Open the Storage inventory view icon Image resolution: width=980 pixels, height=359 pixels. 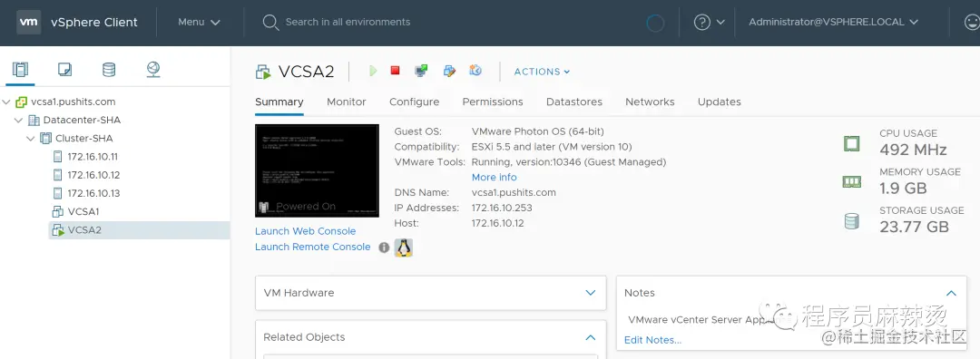point(109,69)
